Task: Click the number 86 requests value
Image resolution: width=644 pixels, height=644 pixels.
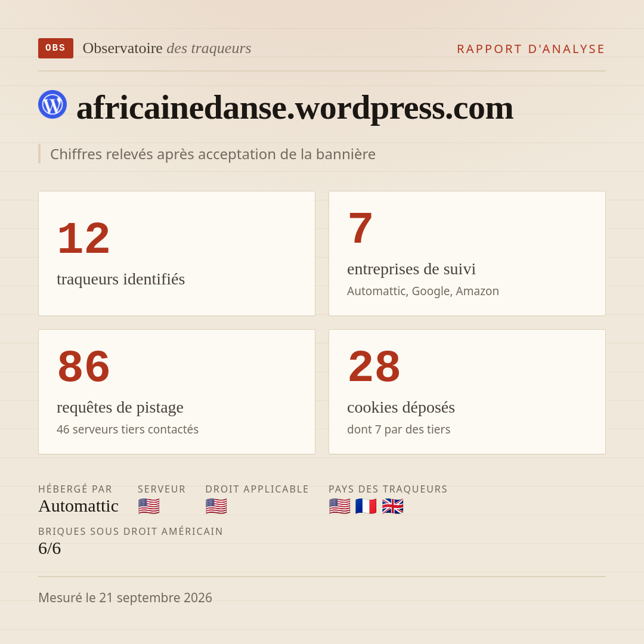Action: tap(84, 366)
